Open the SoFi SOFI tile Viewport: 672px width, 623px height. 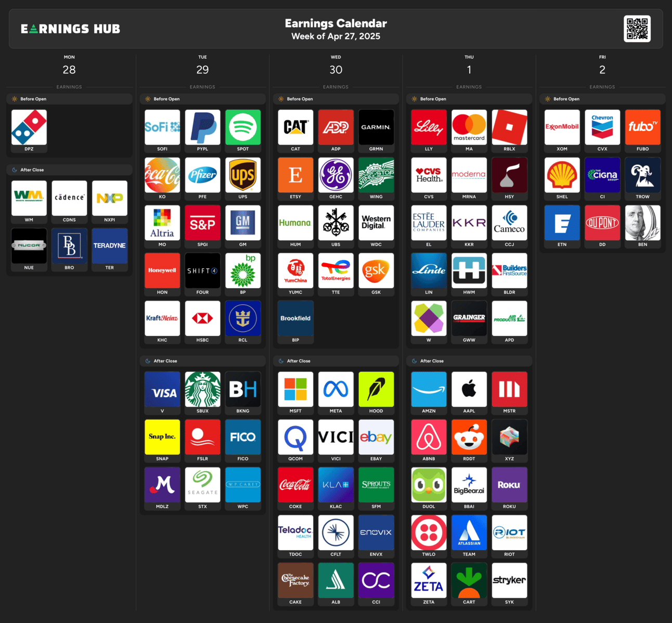click(162, 131)
